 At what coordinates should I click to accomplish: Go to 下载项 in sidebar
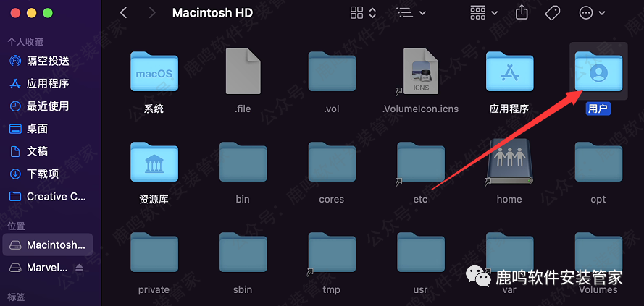pos(43,174)
